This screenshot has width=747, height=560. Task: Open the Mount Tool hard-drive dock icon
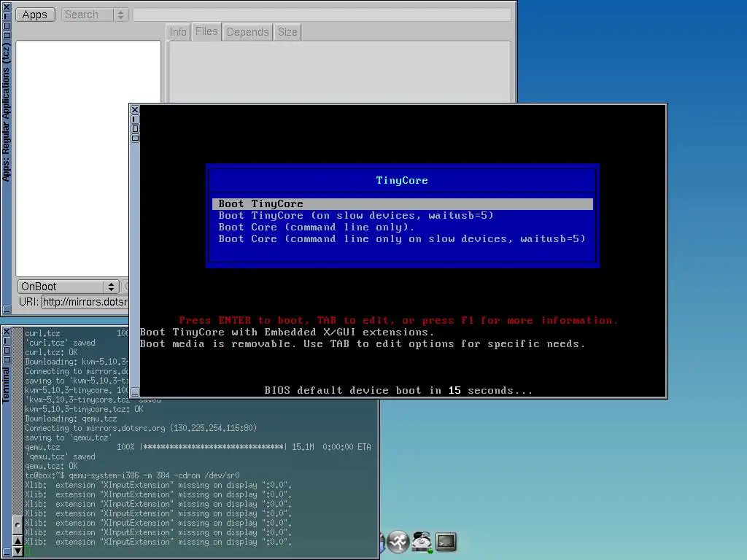[x=422, y=542]
